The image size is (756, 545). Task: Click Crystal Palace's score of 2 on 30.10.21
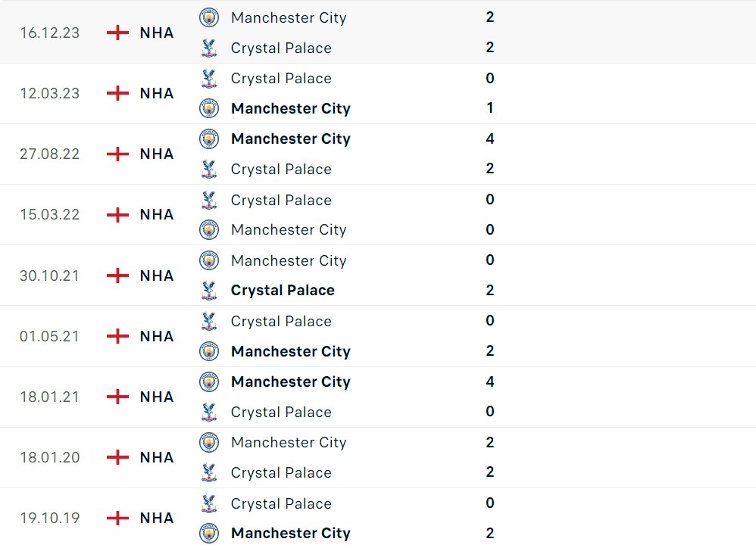point(490,290)
